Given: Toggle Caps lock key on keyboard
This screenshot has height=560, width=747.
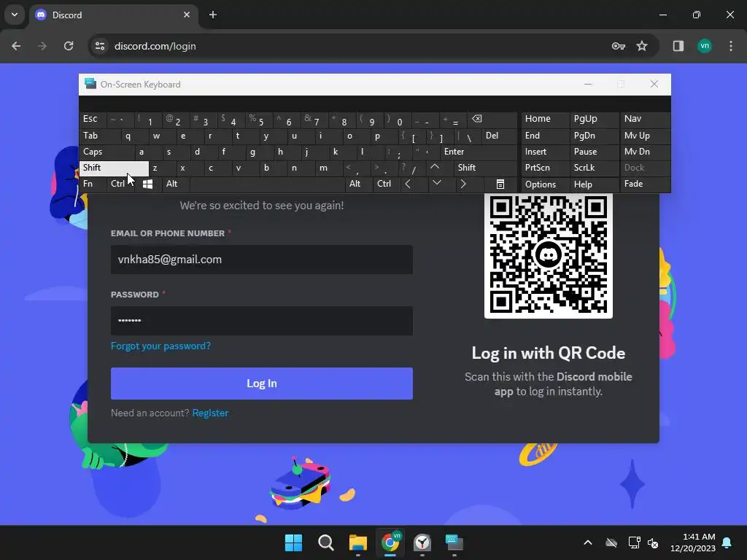Looking at the screenshot, I should tap(107, 152).
